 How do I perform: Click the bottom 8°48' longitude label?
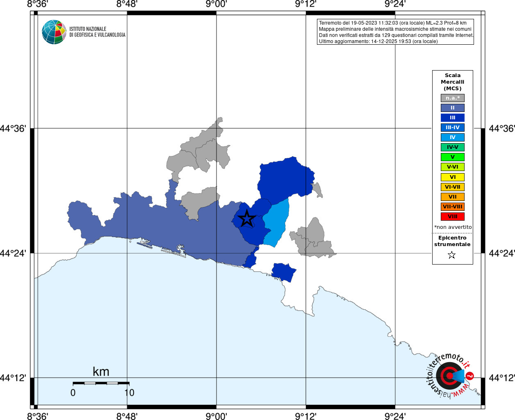click(x=127, y=416)
